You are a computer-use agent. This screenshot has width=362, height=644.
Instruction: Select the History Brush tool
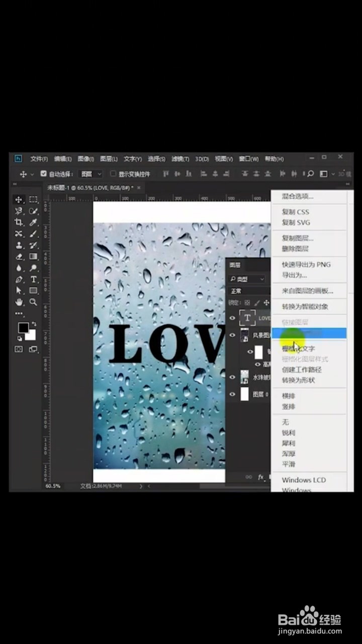pyautogui.click(x=33, y=246)
